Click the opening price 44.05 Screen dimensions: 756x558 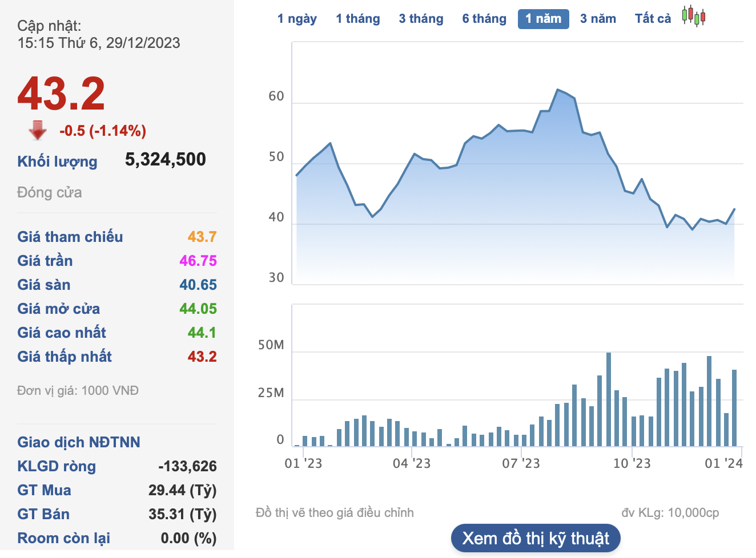point(198,309)
